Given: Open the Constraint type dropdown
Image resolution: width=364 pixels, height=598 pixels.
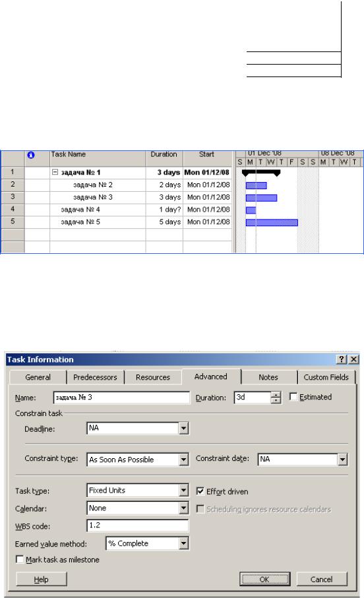Looking at the screenshot, I should coord(183,460).
